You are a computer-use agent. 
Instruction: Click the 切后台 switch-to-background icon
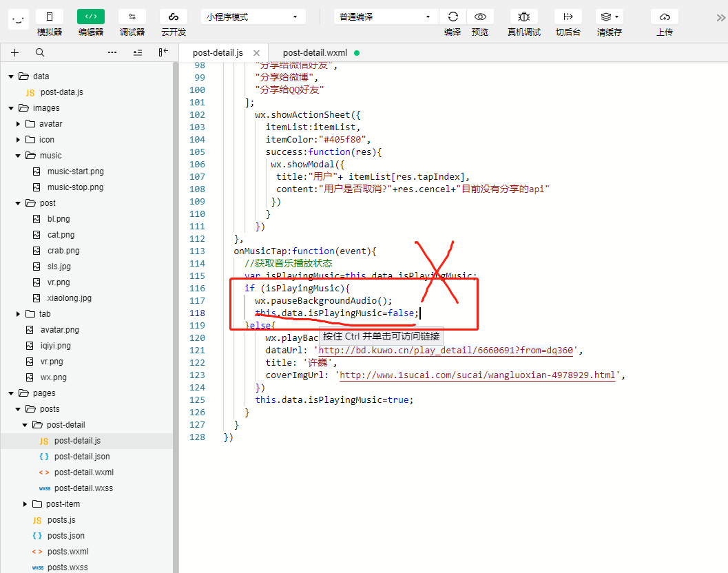pyautogui.click(x=568, y=17)
